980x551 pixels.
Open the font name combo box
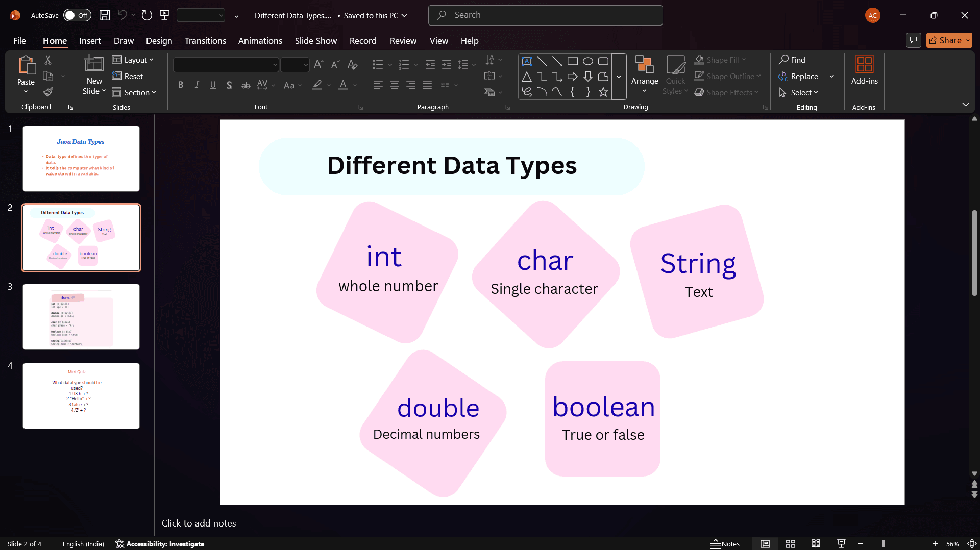[226, 65]
